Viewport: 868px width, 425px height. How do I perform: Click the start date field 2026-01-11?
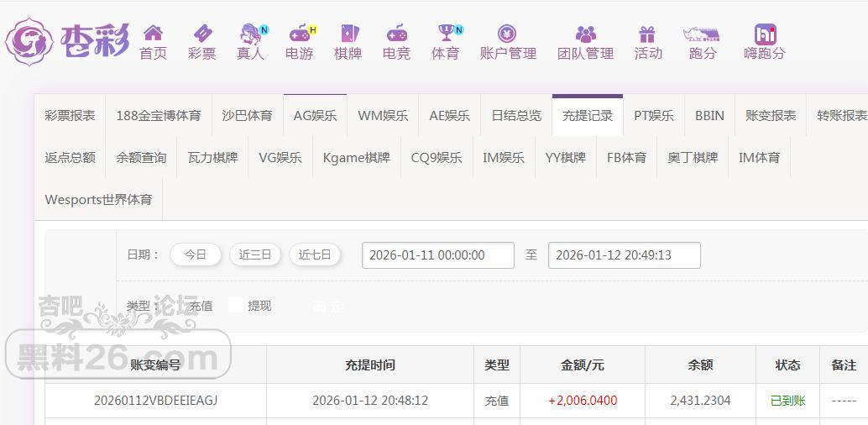click(x=437, y=255)
